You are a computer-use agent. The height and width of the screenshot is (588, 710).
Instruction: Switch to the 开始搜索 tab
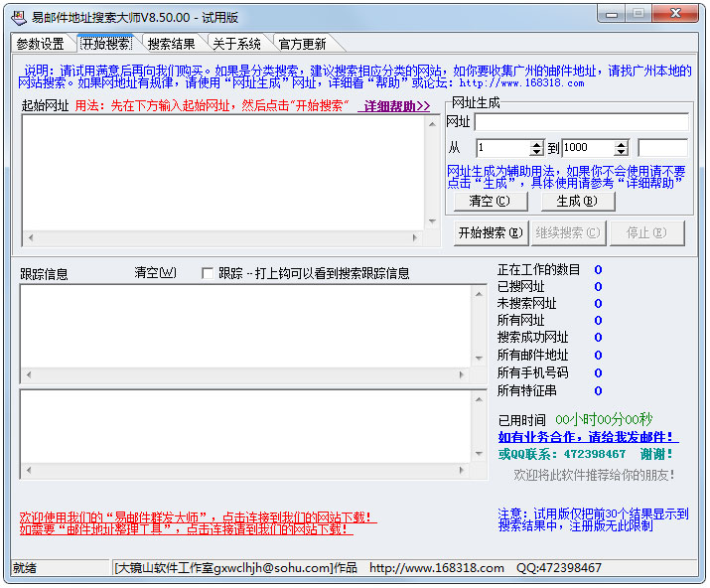pos(106,44)
